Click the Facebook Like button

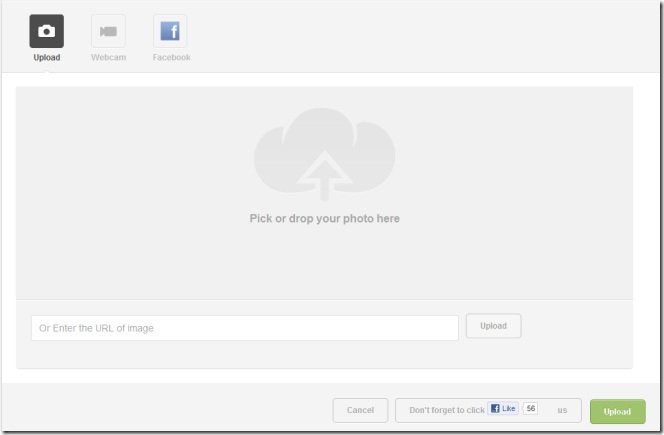click(x=503, y=408)
